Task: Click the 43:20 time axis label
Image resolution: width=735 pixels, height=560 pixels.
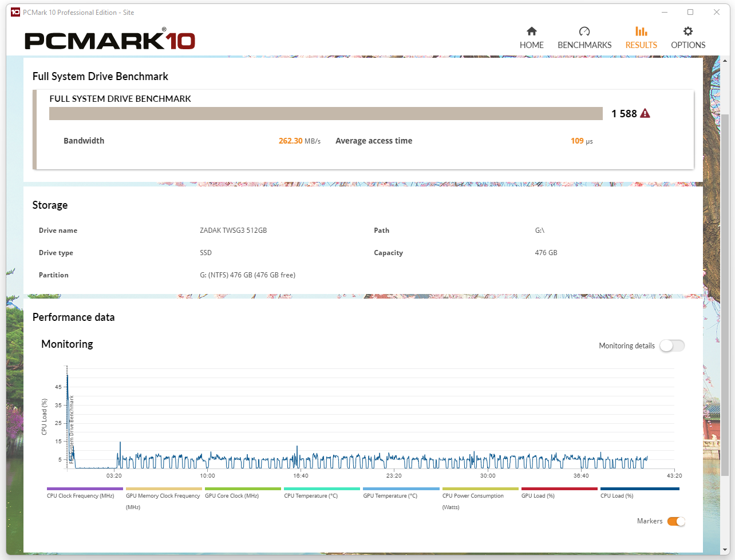Action: click(674, 476)
